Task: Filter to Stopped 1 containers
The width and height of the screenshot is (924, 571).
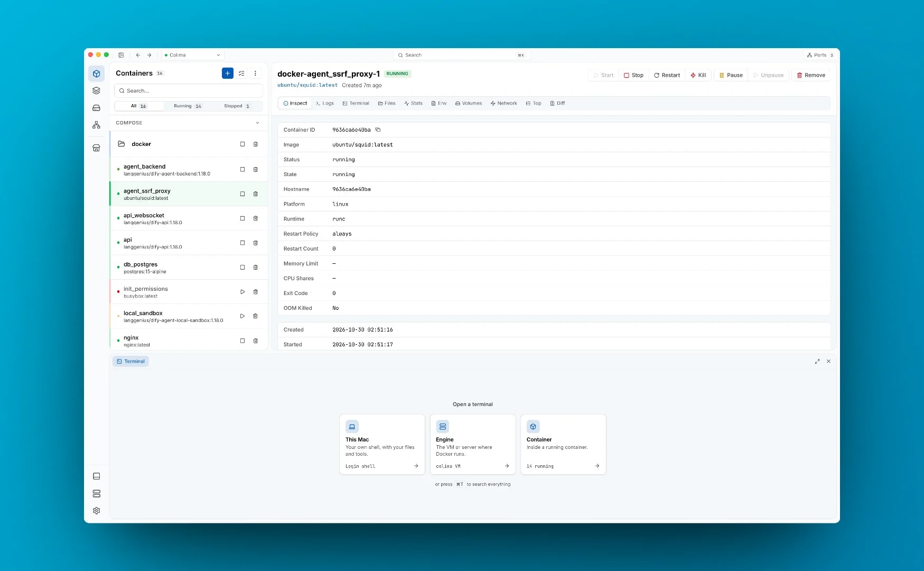Action: [237, 106]
